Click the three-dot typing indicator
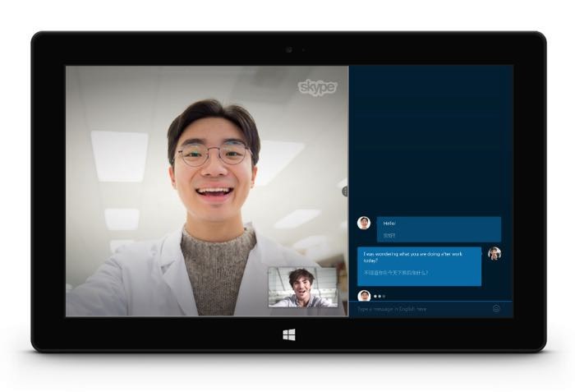Screen dimensions: 575x392 pos(379,296)
